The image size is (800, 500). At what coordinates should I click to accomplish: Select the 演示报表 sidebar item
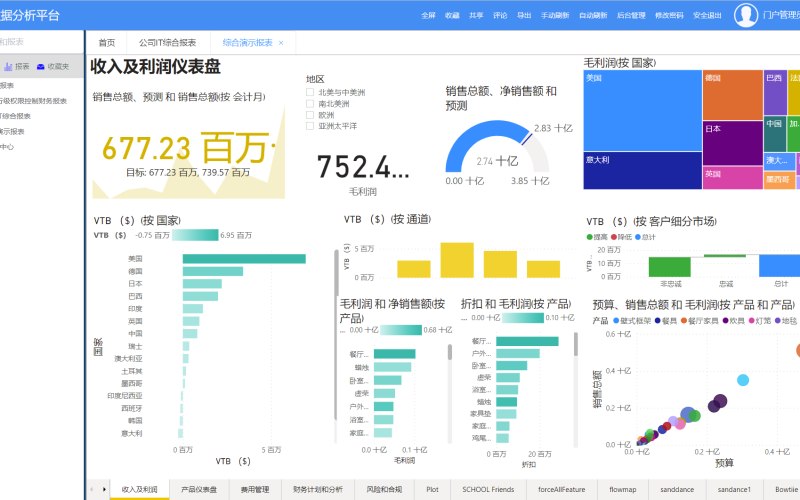point(12,132)
